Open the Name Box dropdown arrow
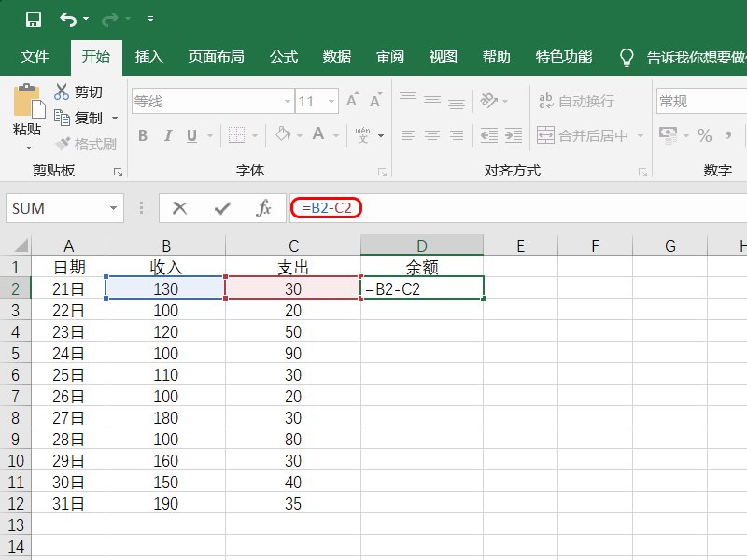The height and width of the screenshot is (560, 747). [114, 207]
